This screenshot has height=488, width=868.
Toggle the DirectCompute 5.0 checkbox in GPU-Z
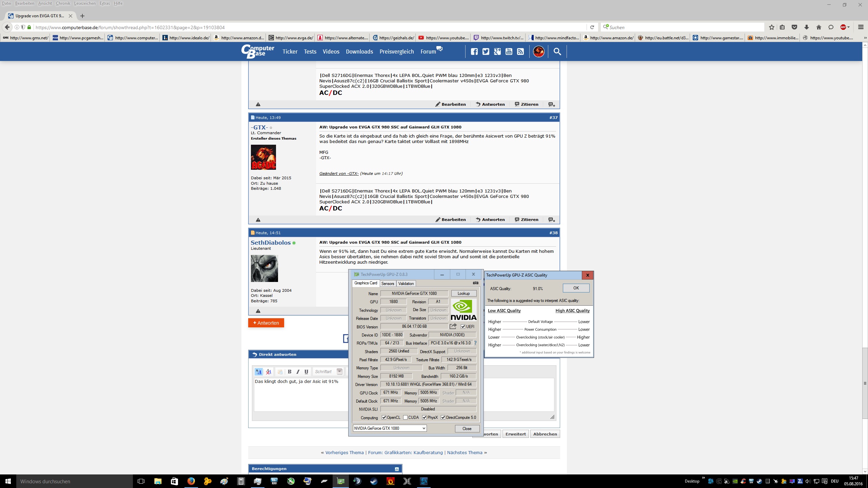pos(443,418)
